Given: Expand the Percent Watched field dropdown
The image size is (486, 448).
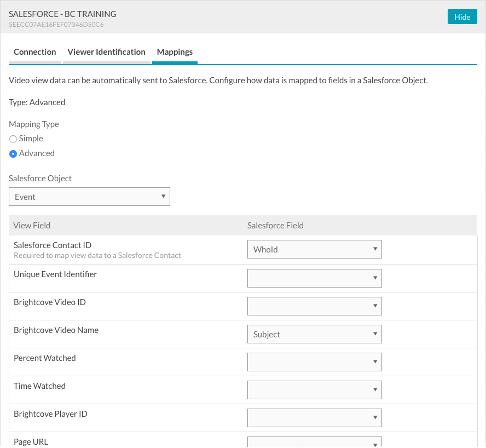Looking at the screenshot, I should click(x=314, y=361).
